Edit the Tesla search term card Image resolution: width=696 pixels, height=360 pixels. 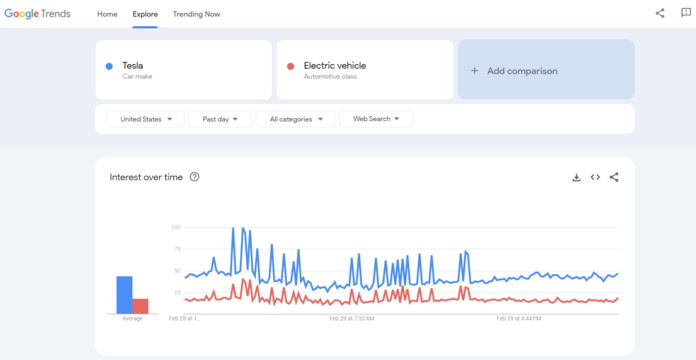click(x=183, y=70)
